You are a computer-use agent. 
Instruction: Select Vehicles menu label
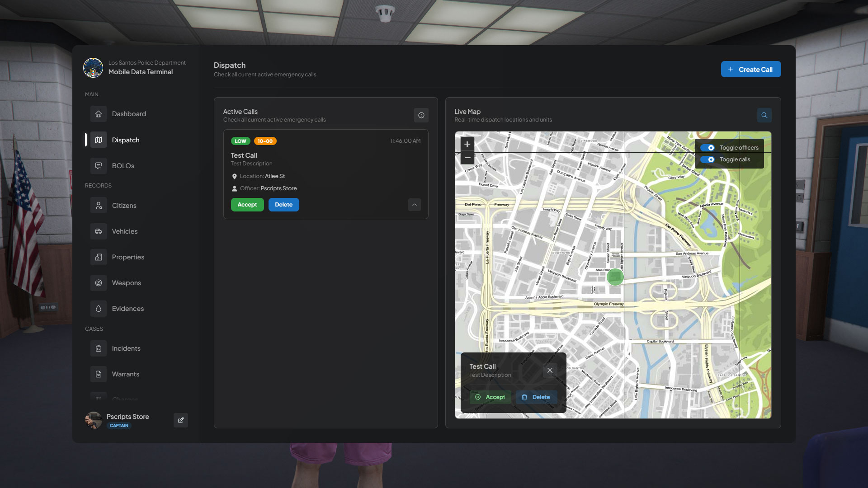pyautogui.click(x=125, y=231)
